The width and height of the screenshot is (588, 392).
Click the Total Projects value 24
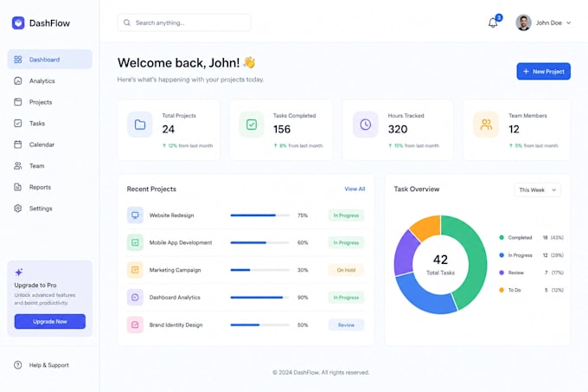point(169,129)
